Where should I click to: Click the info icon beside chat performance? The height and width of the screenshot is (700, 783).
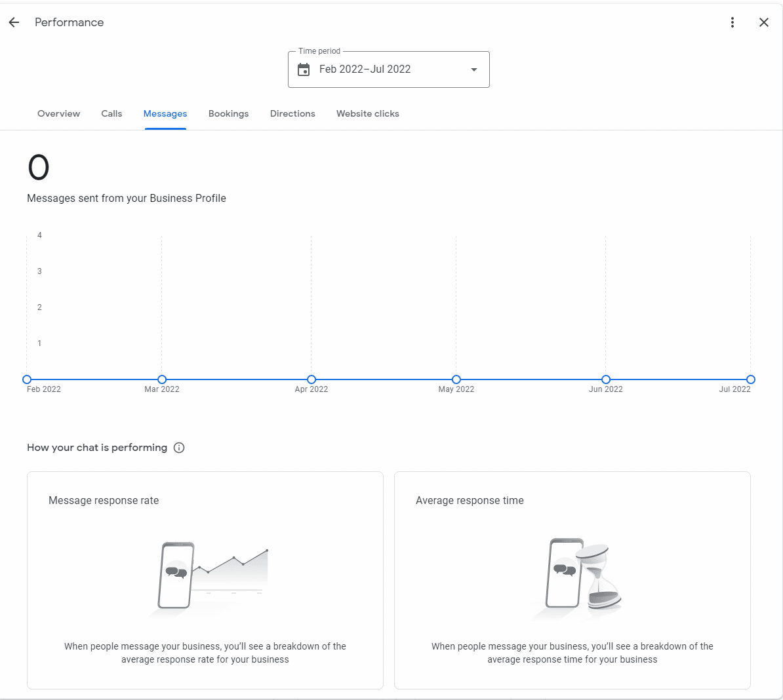point(179,448)
